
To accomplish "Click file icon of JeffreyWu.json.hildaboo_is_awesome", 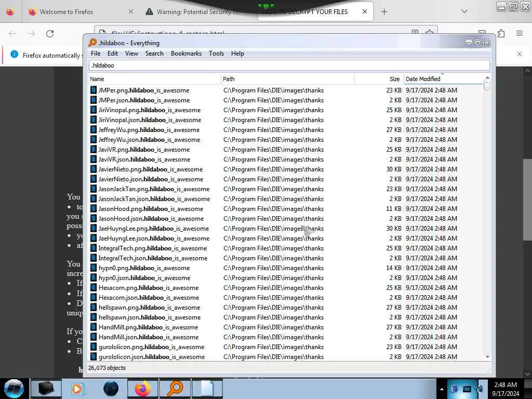I will point(94,139).
